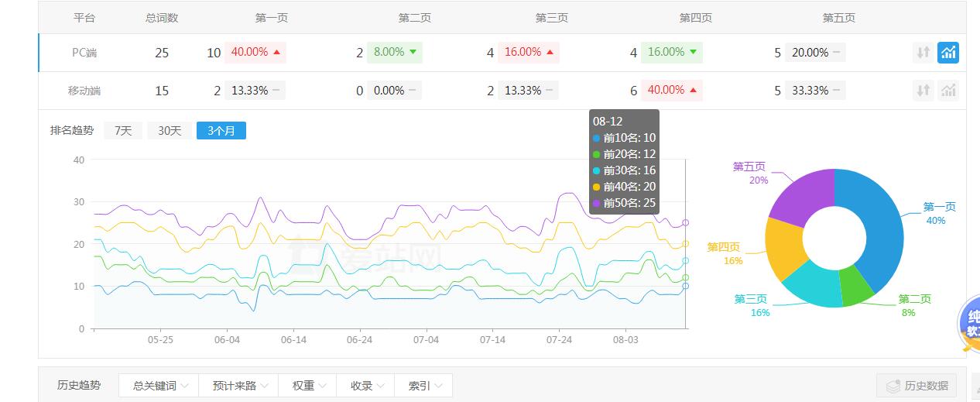Click the red 40.00% badge in 移动端 row
The width and height of the screenshot is (980, 402).
[671, 90]
